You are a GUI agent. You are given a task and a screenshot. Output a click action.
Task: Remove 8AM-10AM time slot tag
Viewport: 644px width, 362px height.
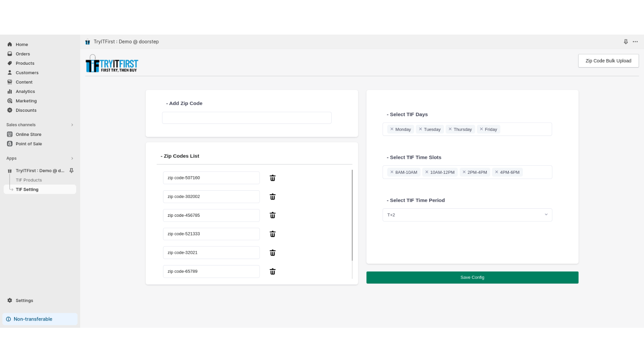[392, 172]
